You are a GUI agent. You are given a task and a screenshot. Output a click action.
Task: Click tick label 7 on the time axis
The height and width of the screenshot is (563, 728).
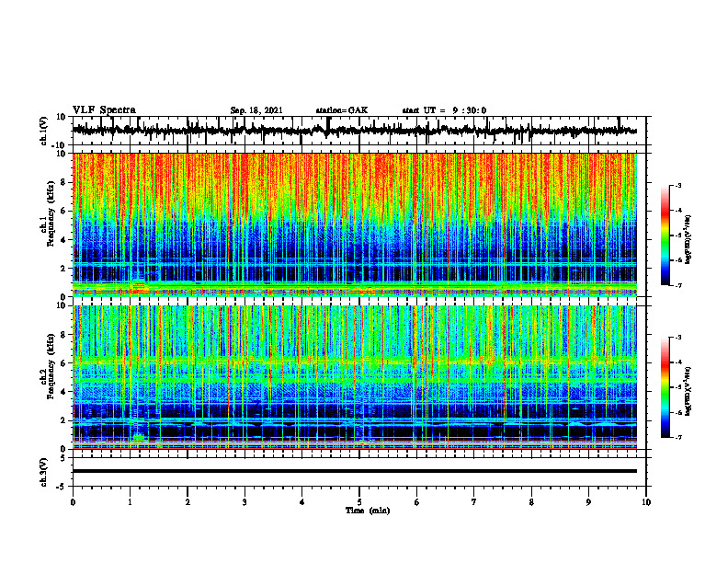click(x=474, y=502)
